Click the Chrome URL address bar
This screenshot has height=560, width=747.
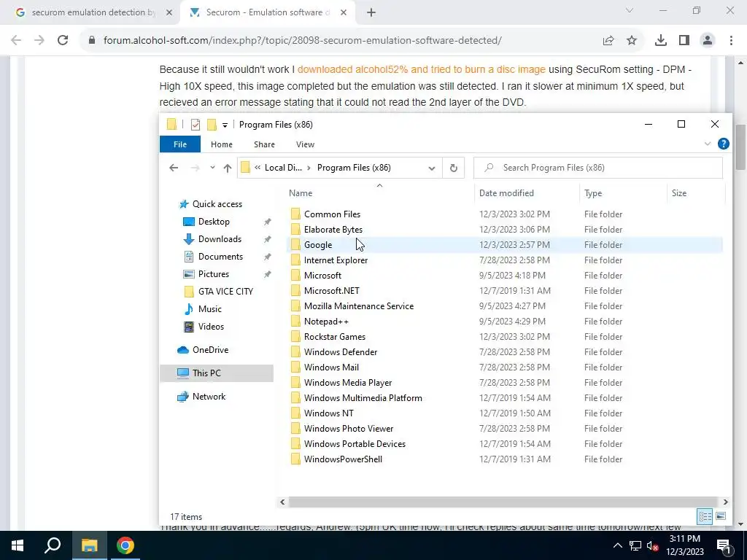tap(303, 41)
